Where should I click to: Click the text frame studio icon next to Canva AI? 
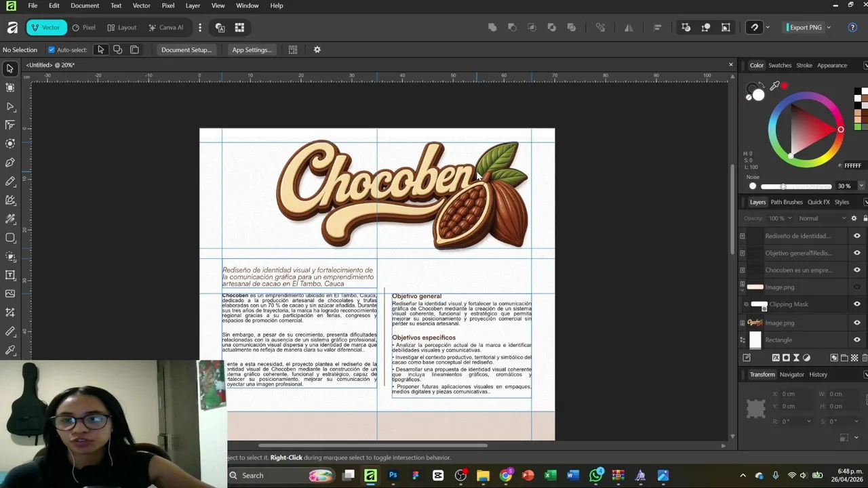click(x=220, y=27)
